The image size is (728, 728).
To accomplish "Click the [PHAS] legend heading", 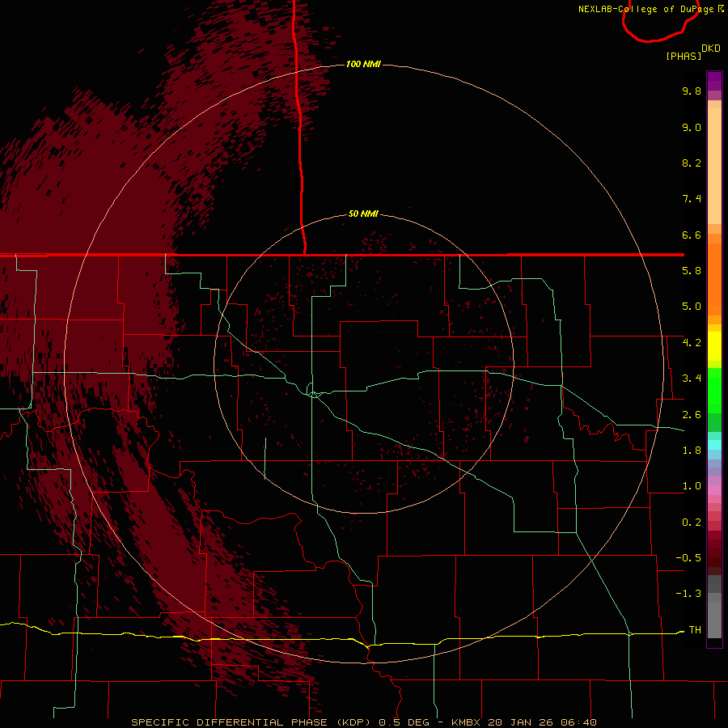I will 684,57.
